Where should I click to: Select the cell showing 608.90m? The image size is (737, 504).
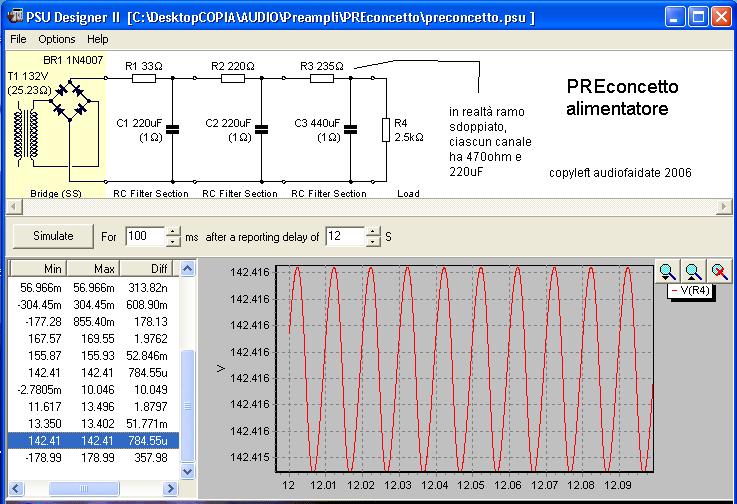click(146, 305)
